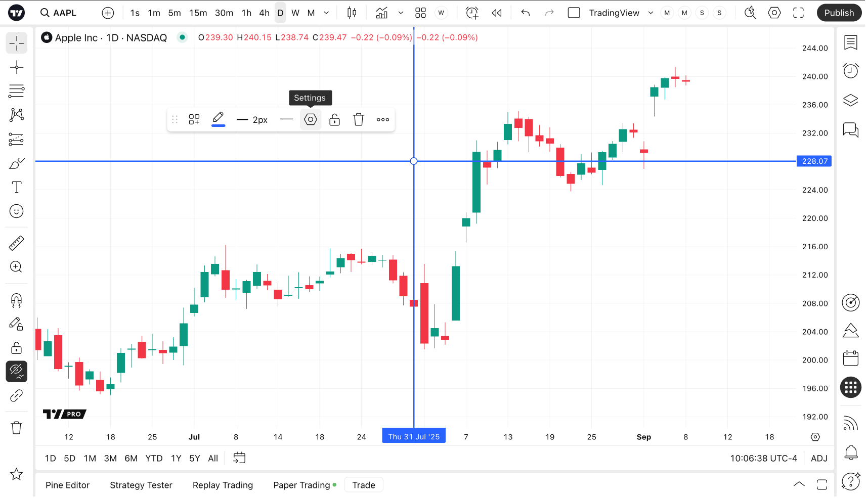
Task: Expand the timeframe interval dropdown
Action: pyautogui.click(x=326, y=13)
